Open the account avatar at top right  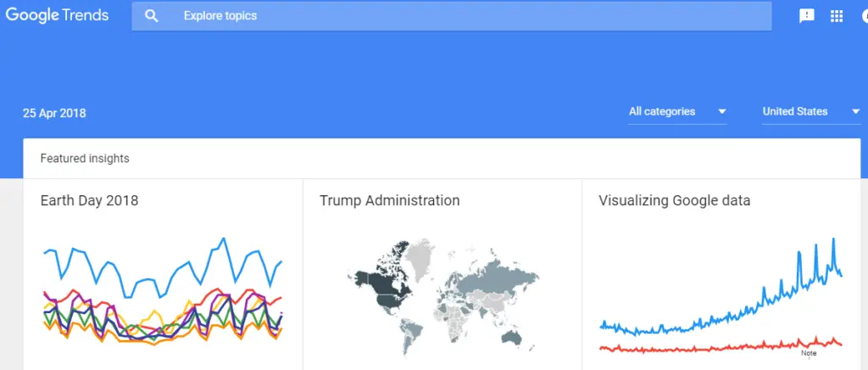click(865, 17)
